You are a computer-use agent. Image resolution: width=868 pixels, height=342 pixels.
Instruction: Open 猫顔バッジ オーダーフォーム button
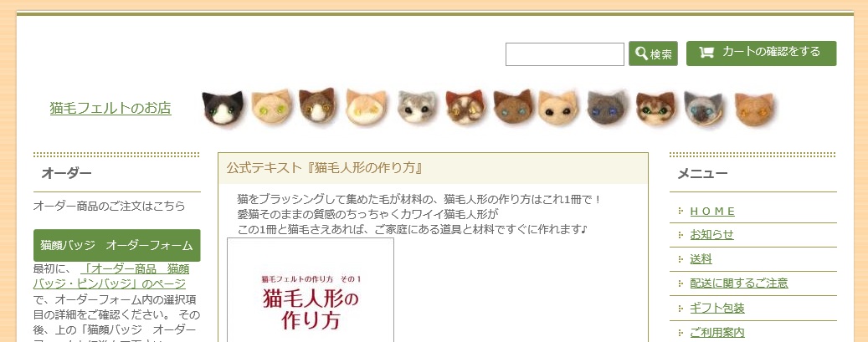[117, 245]
